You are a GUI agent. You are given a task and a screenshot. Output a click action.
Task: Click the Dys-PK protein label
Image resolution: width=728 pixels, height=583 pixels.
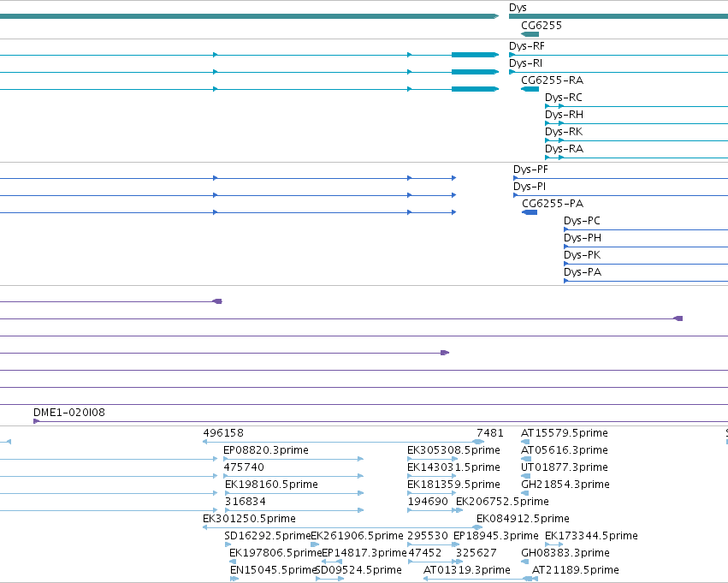[583, 255]
